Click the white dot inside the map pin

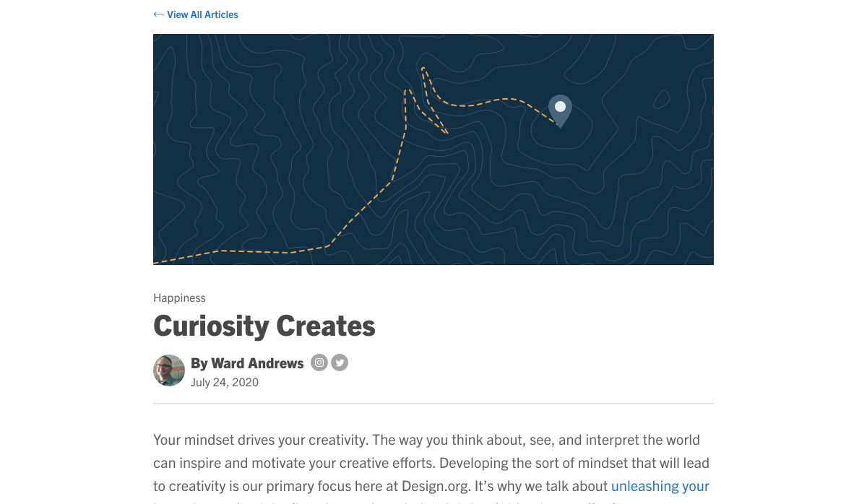tap(560, 107)
